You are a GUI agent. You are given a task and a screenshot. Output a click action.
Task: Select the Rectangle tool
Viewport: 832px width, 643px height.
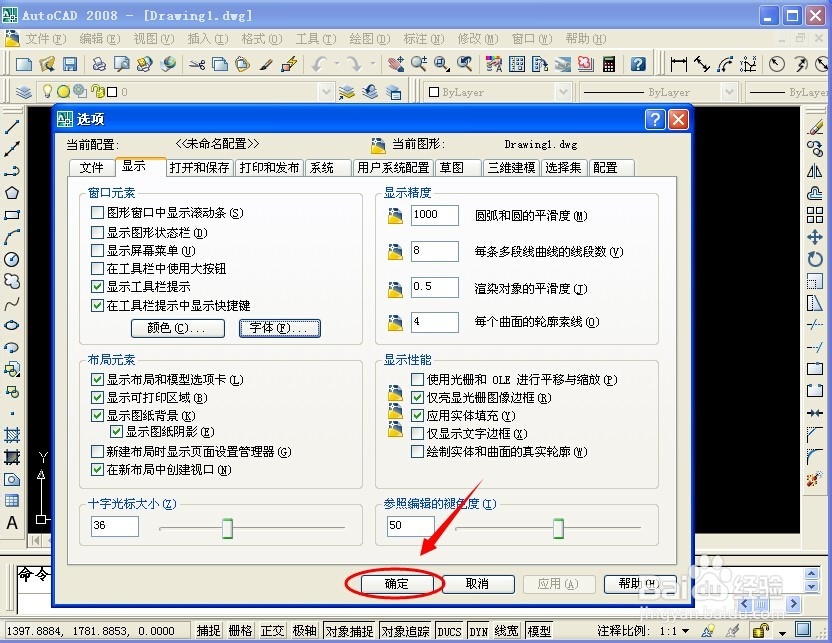12,215
